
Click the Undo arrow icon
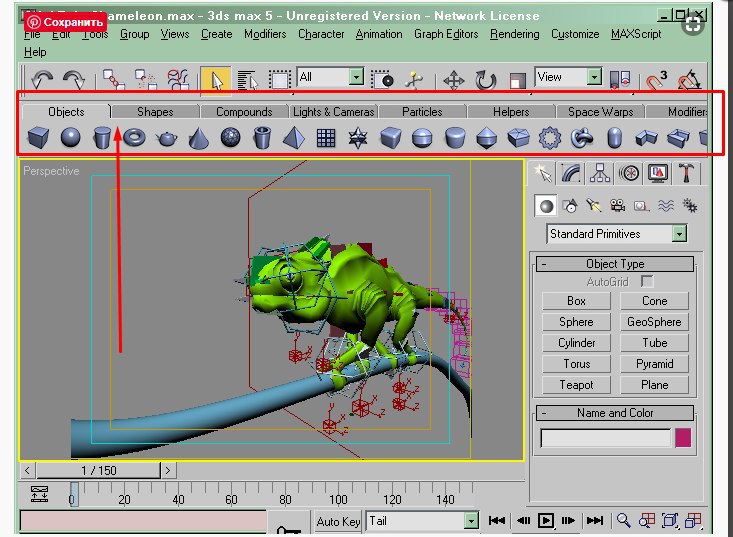(x=42, y=79)
